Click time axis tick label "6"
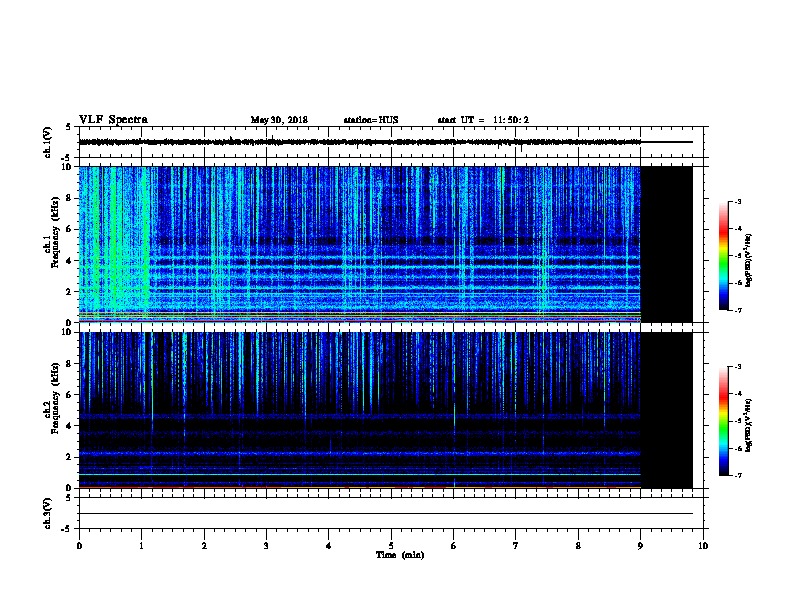This screenshot has height=612, width=792. pos(454,546)
